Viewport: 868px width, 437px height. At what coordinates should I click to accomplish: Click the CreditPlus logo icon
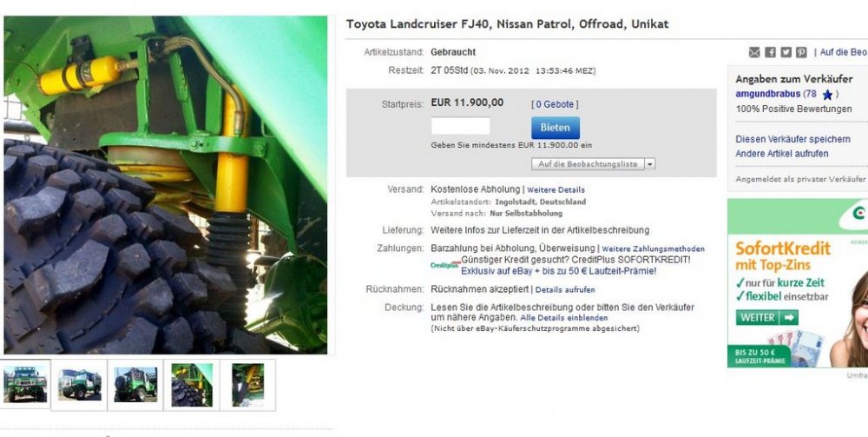[445, 265]
